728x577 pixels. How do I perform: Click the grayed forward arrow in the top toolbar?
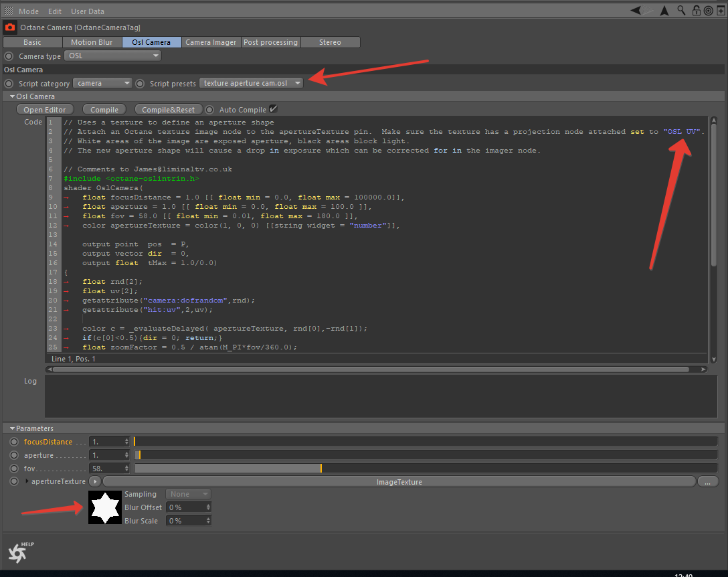coord(648,10)
